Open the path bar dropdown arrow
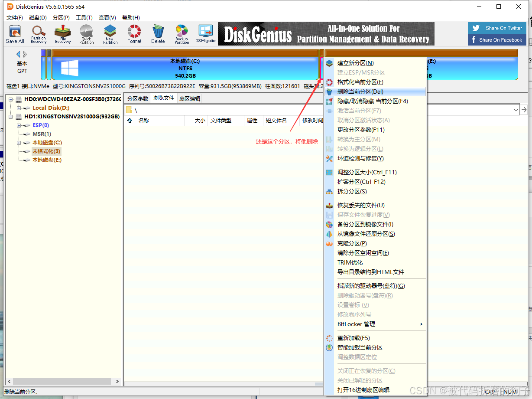 (x=516, y=110)
